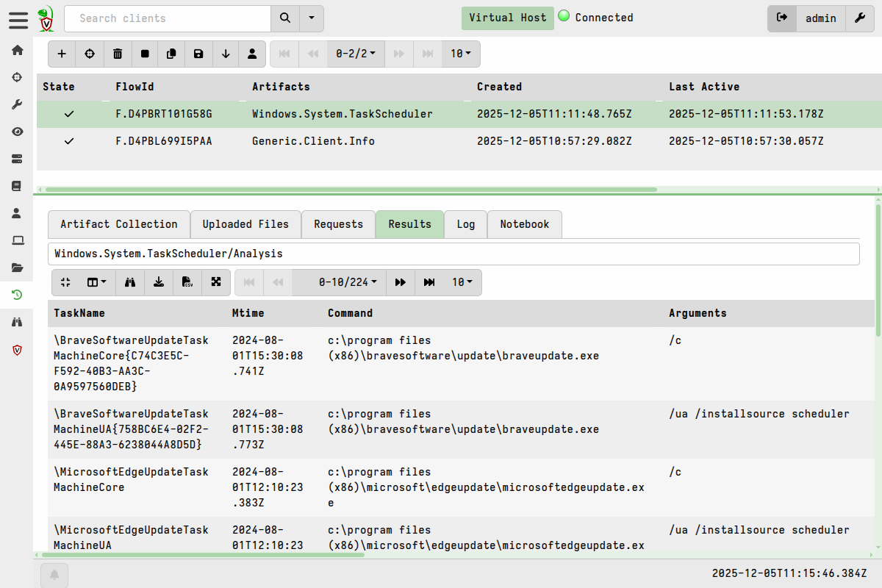Switch to the Uploaded Files tab
Image resolution: width=882 pixels, height=588 pixels.
(x=245, y=224)
